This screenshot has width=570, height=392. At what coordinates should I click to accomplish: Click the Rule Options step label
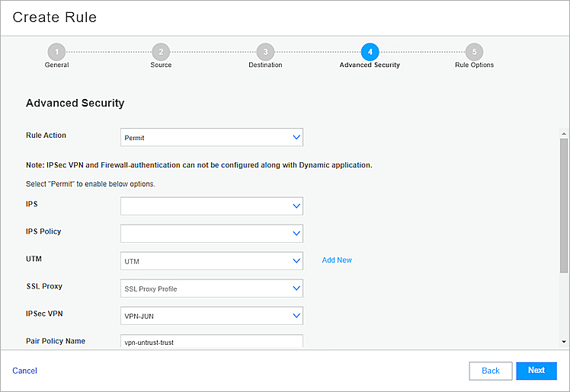click(x=475, y=65)
